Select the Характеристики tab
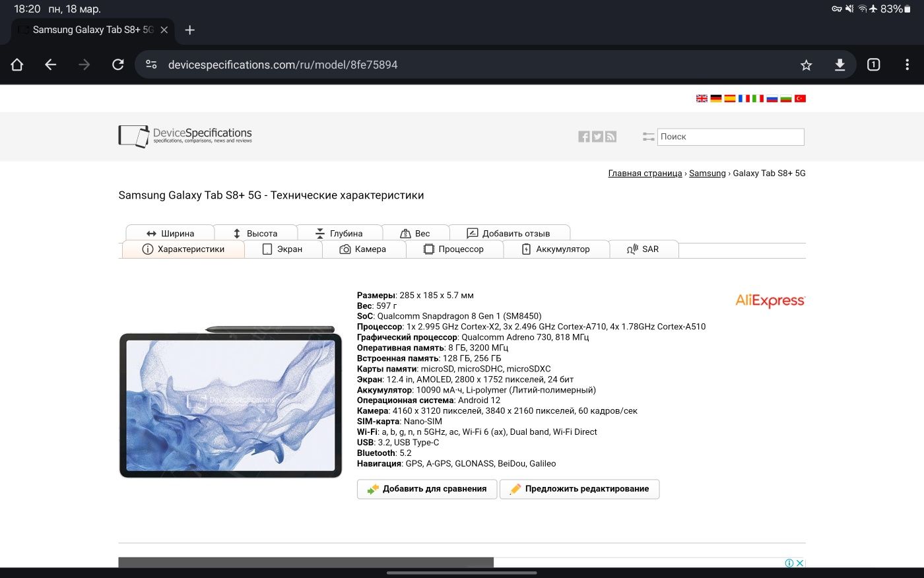 point(183,249)
